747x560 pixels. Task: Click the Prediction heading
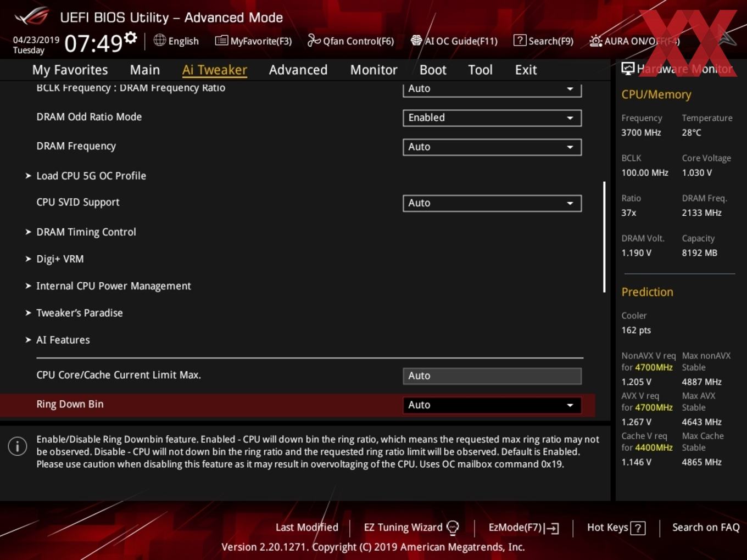[647, 292]
